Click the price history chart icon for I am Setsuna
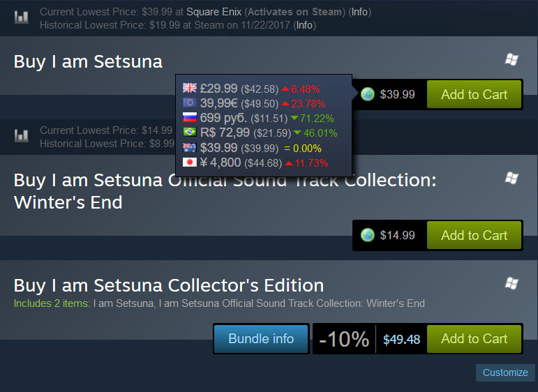This screenshot has width=538, height=392. coord(21,17)
